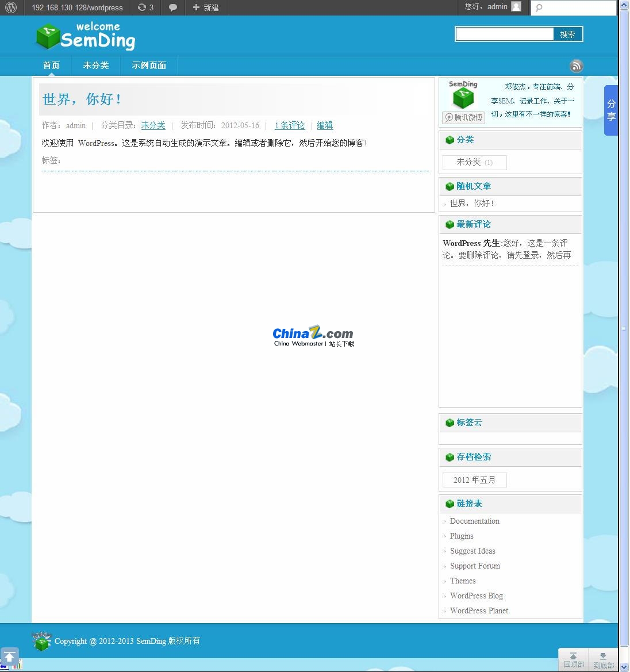The height and width of the screenshot is (672, 630).
Task: Open the Plugins link
Action: pos(462,536)
